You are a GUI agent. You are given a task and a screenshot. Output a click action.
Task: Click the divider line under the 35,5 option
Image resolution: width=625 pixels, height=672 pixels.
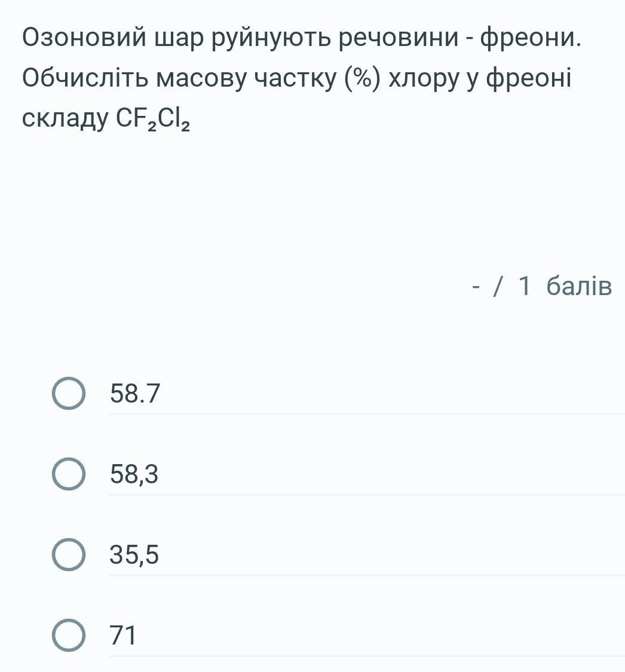[366, 576]
